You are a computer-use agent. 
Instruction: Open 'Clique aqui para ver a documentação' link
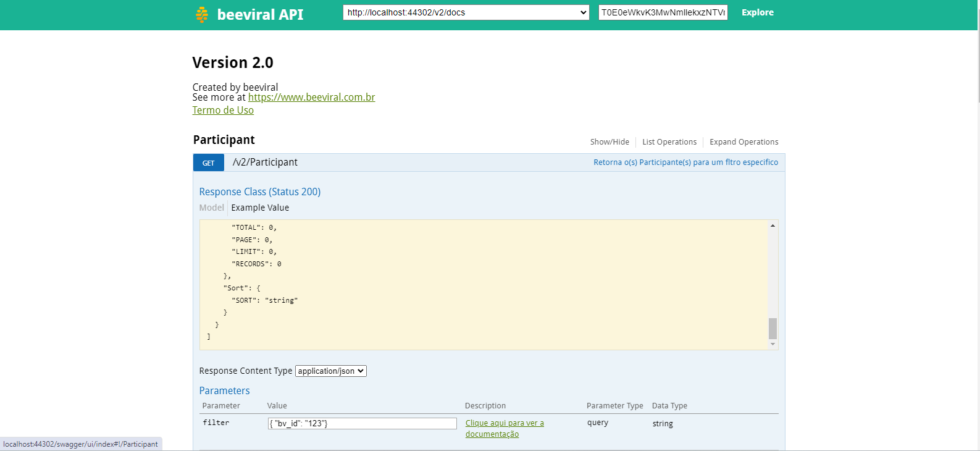505,429
